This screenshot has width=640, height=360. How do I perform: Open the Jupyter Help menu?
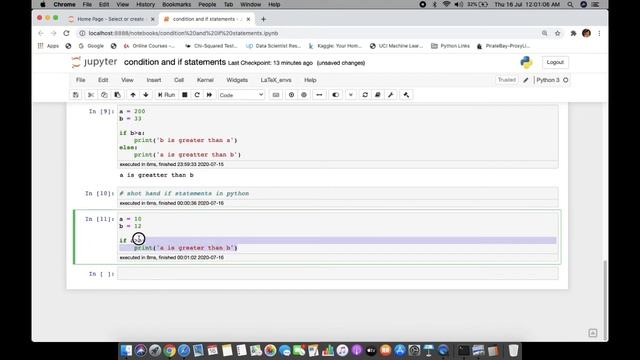pyautogui.click(x=310, y=80)
